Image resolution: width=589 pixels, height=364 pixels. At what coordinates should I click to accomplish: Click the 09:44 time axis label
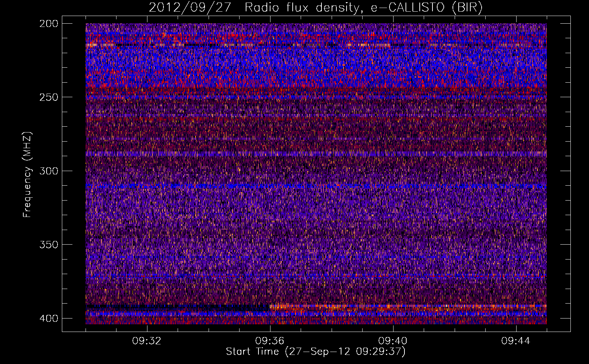tap(516, 341)
